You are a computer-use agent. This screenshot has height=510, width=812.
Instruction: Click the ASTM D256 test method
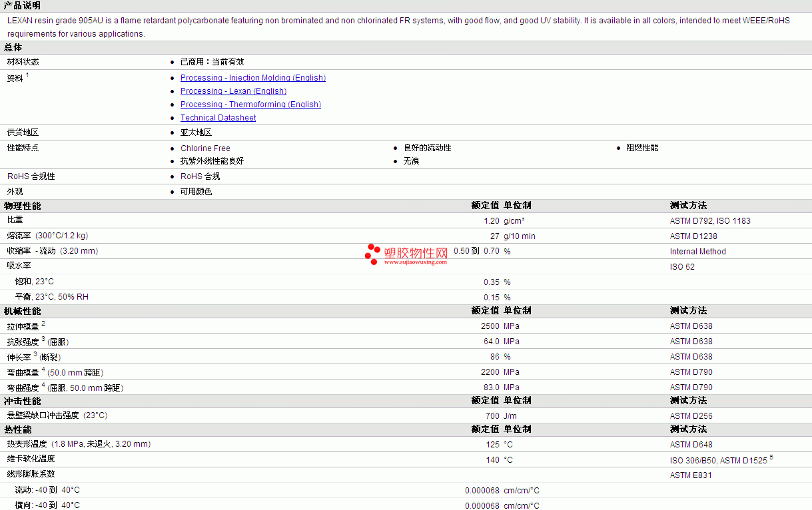(x=691, y=416)
